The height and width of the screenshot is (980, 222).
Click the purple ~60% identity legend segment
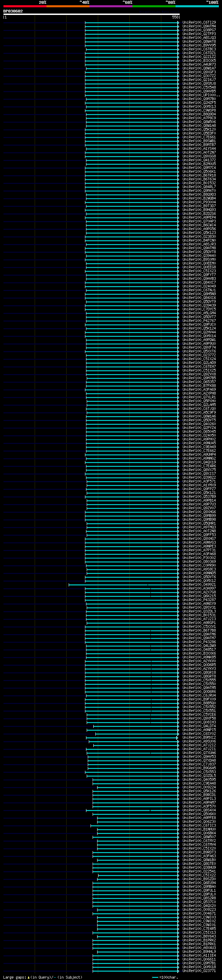point(111,6)
